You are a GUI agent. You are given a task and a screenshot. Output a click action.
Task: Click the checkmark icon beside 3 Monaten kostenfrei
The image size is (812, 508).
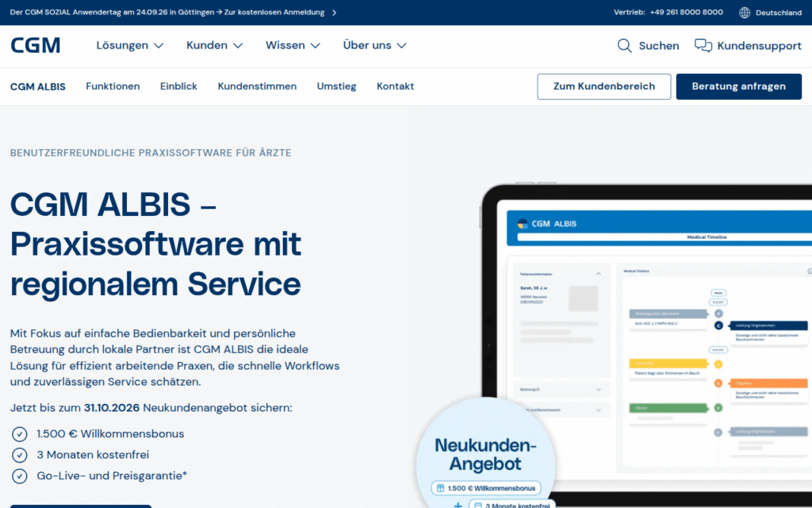click(20, 455)
